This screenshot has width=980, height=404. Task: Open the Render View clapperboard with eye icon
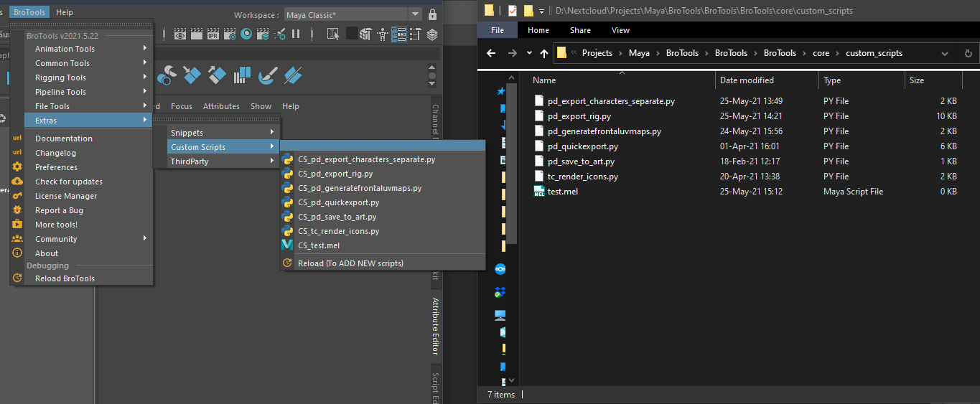(x=180, y=34)
